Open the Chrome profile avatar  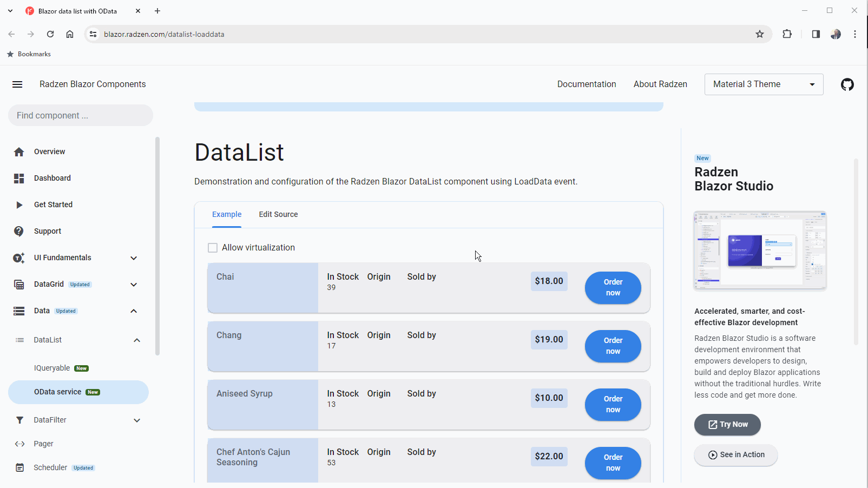tap(836, 34)
